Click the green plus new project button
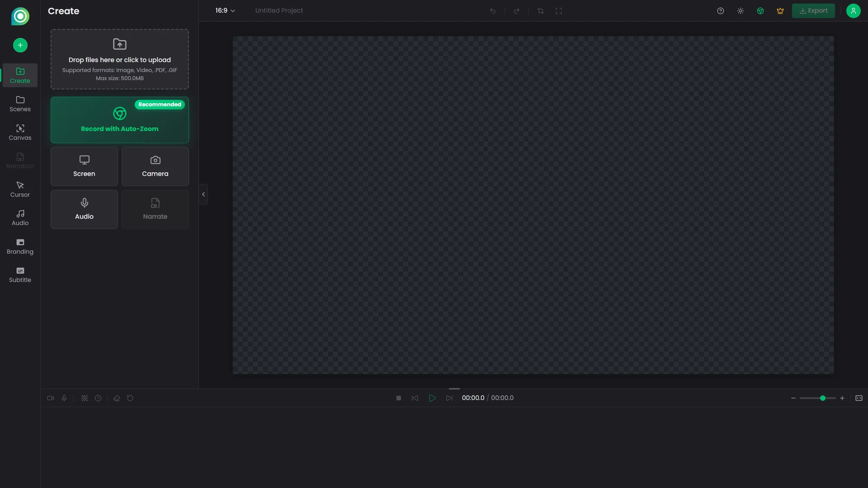The width and height of the screenshot is (868, 488). click(x=20, y=45)
